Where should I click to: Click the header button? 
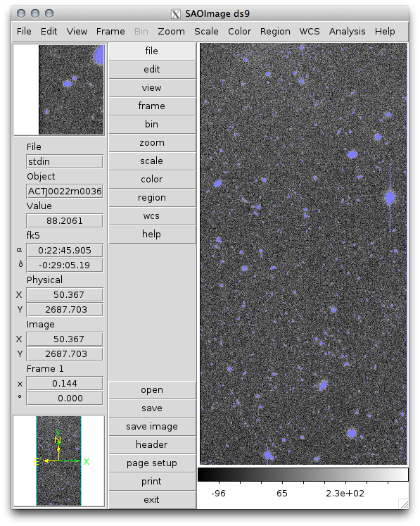(152, 444)
